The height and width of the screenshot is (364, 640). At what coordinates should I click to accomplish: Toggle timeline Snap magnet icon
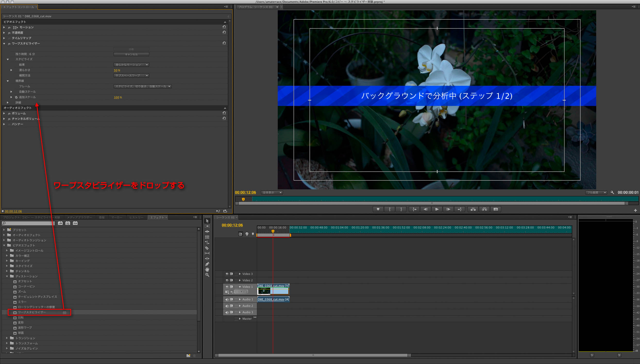(x=240, y=234)
